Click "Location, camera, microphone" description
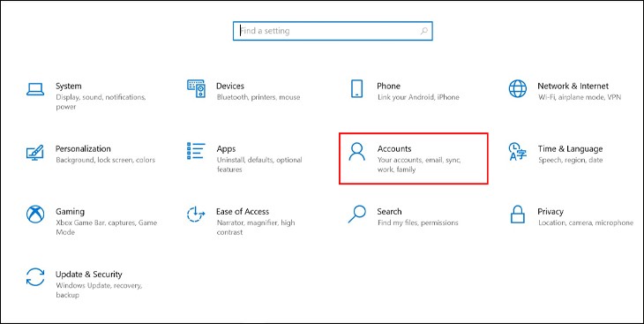 tap(586, 222)
